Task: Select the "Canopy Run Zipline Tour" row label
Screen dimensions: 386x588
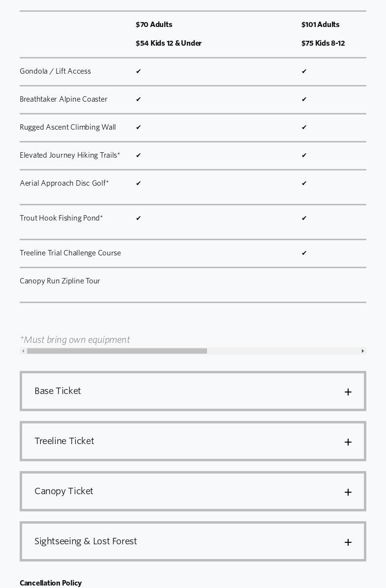Action: coord(60,281)
